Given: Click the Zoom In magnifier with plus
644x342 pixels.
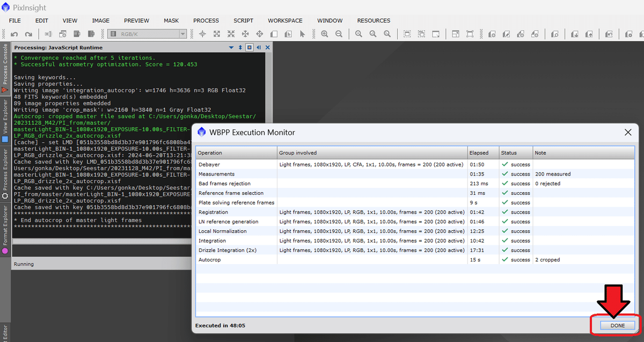Looking at the screenshot, I should [x=325, y=34].
